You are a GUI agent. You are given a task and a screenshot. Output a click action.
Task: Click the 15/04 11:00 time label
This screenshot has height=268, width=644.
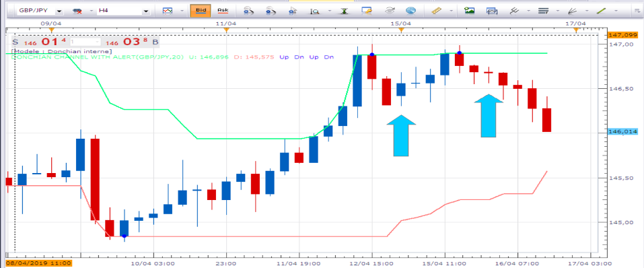click(x=444, y=263)
